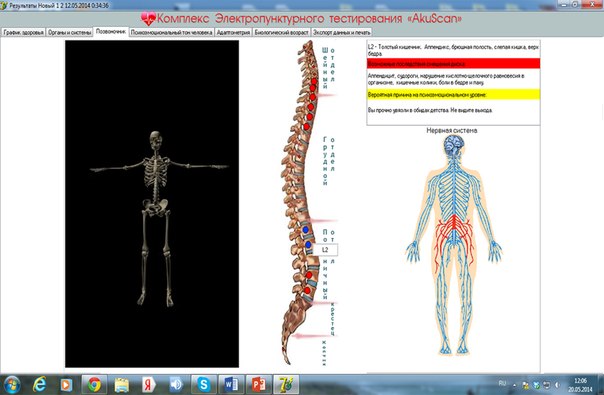This screenshot has height=395, width=604.
Task: Open Skype from the taskbar
Action: point(203,385)
